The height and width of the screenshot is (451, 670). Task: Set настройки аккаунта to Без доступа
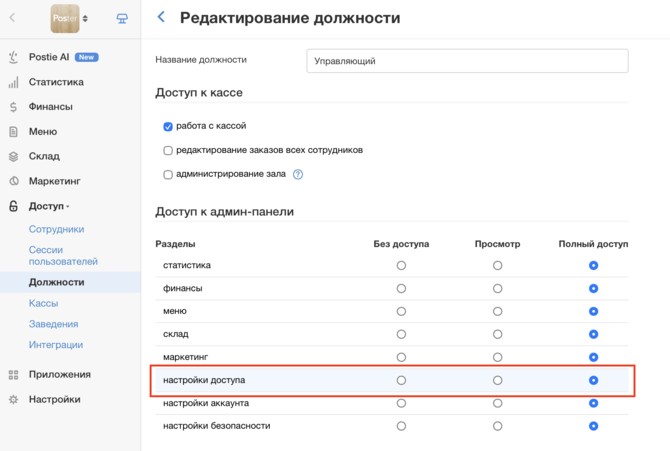tap(401, 403)
